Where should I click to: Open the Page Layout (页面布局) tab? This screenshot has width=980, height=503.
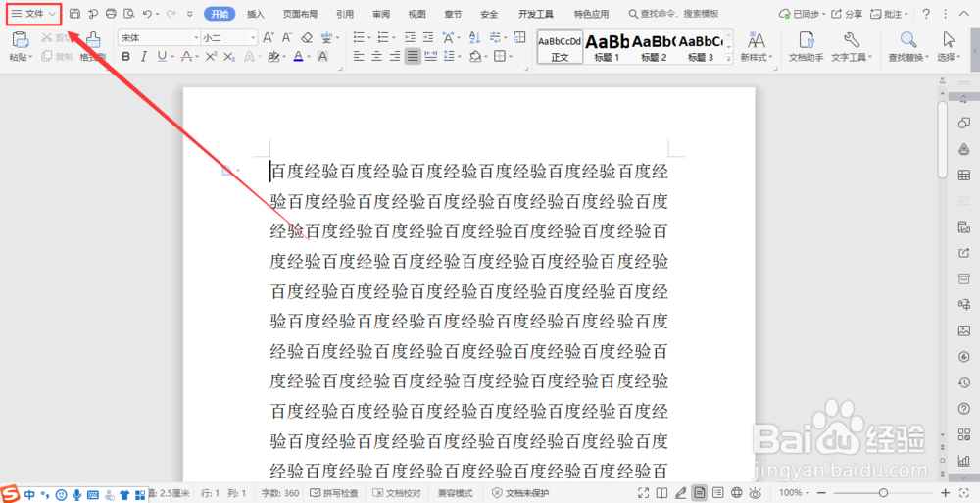[x=300, y=14]
